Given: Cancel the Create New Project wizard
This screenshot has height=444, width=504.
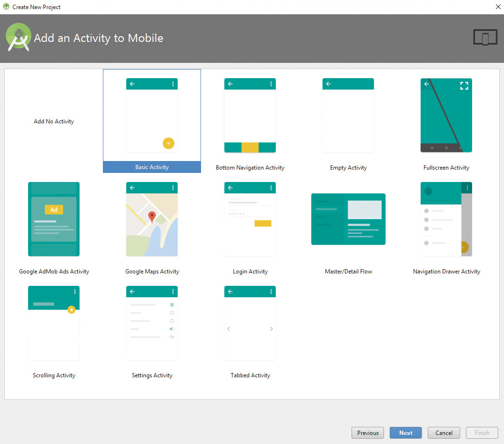Looking at the screenshot, I should (444, 433).
